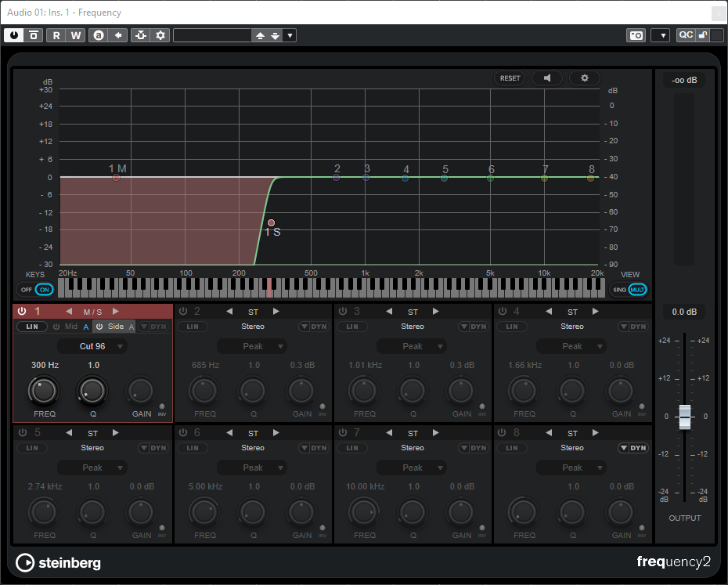Click the band 1 FREQ knob
Image resolution: width=728 pixels, height=585 pixels.
(x=44, y=390)
